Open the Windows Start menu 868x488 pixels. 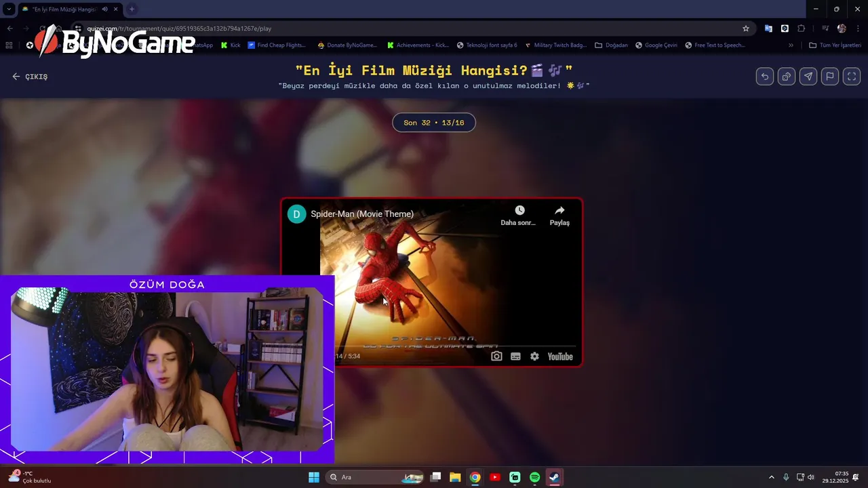pyautogui.click(x=314, y=477)
